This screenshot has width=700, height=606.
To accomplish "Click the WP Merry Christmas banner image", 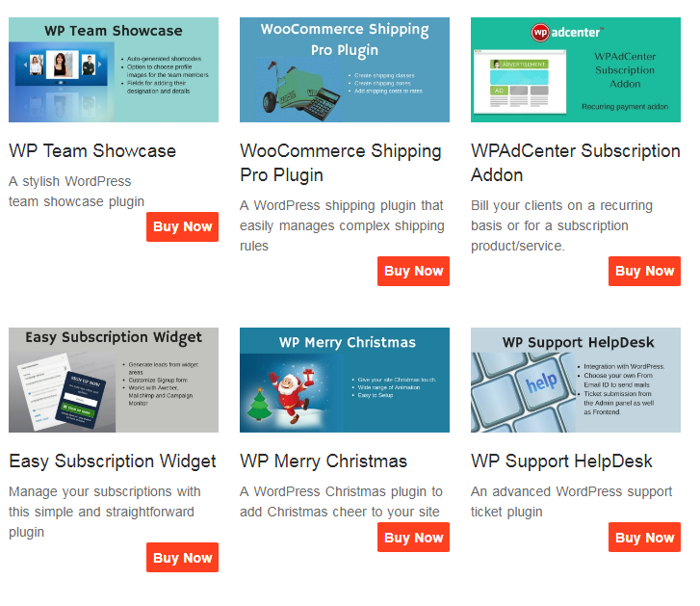I will [x=345, y=380].
